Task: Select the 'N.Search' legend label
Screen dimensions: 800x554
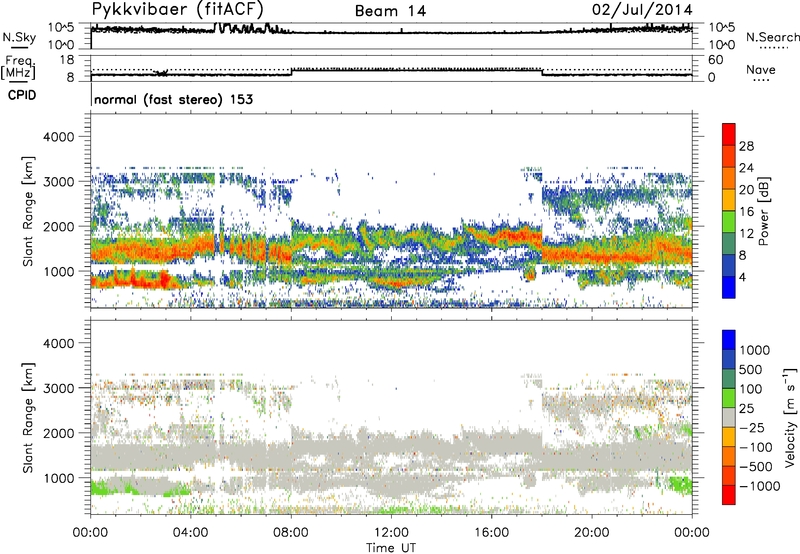Action: click(773, 37)
